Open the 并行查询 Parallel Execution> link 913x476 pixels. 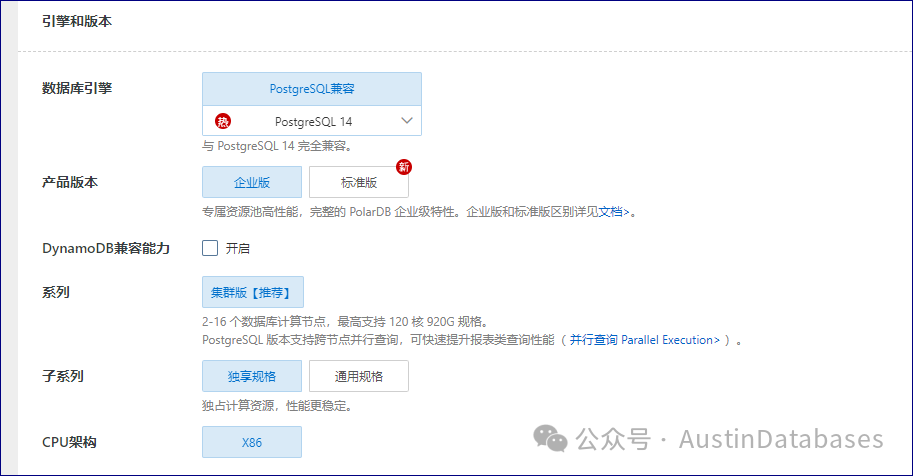tap(645, 340)
